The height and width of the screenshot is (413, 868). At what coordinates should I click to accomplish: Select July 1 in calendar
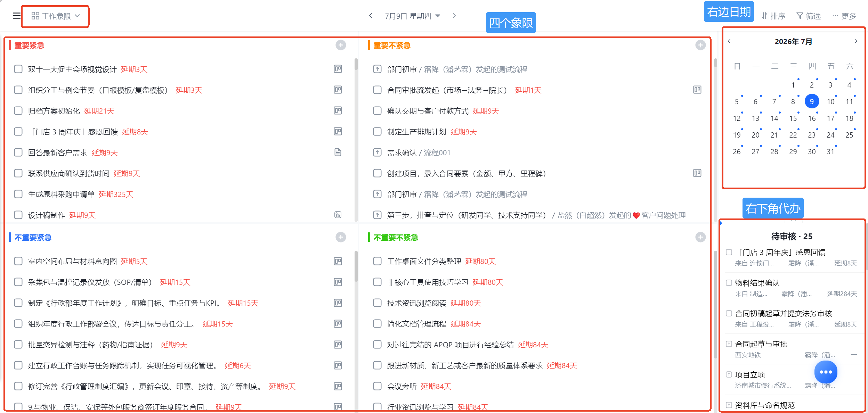pos(793,85)
